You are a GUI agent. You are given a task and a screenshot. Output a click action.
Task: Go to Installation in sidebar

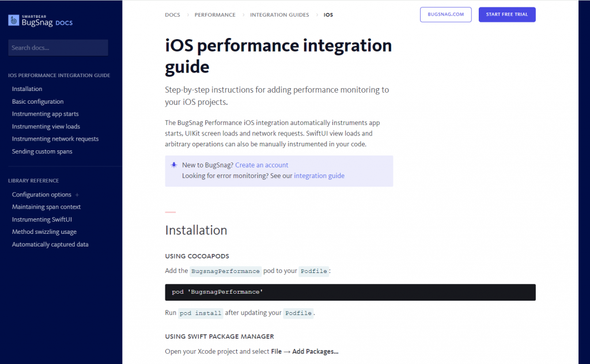pyautogui.click(x=27, y=89)
